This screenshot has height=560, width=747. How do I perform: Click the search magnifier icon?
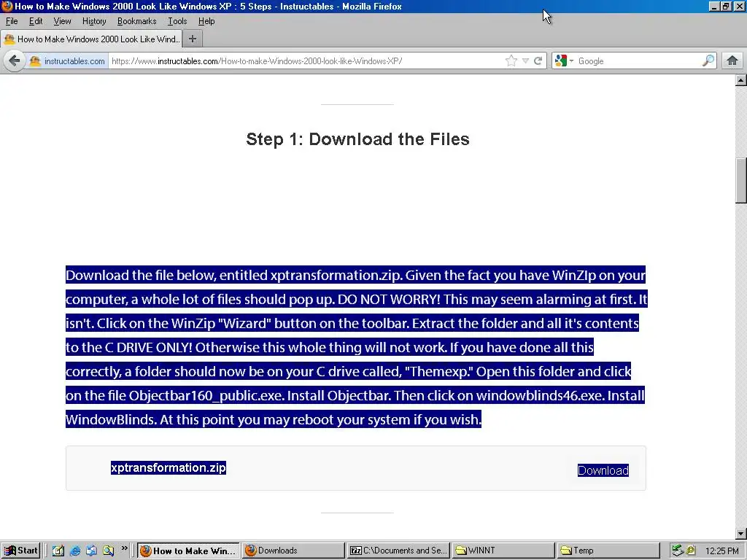point(708,61)
